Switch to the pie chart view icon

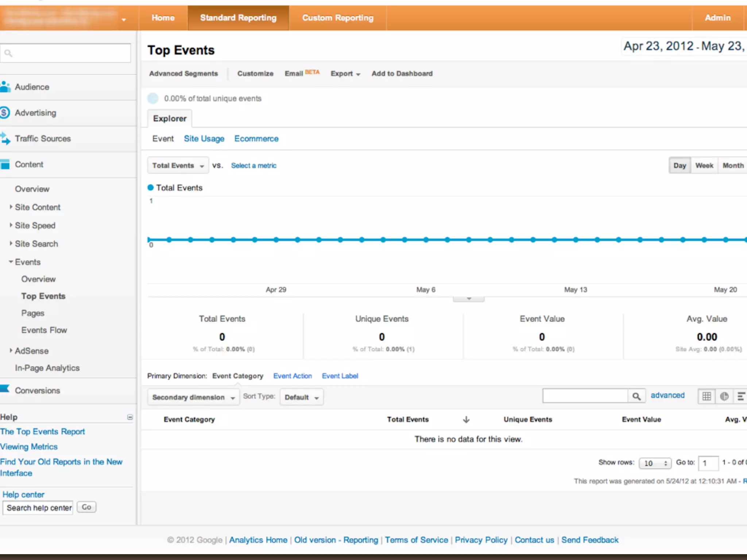tap(724, 396)
